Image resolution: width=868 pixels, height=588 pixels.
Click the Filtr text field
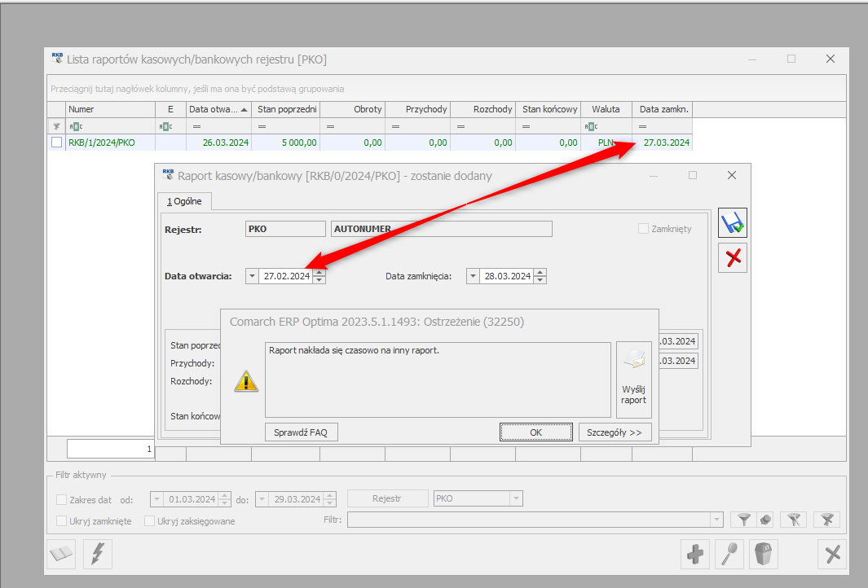coord(529,520)
